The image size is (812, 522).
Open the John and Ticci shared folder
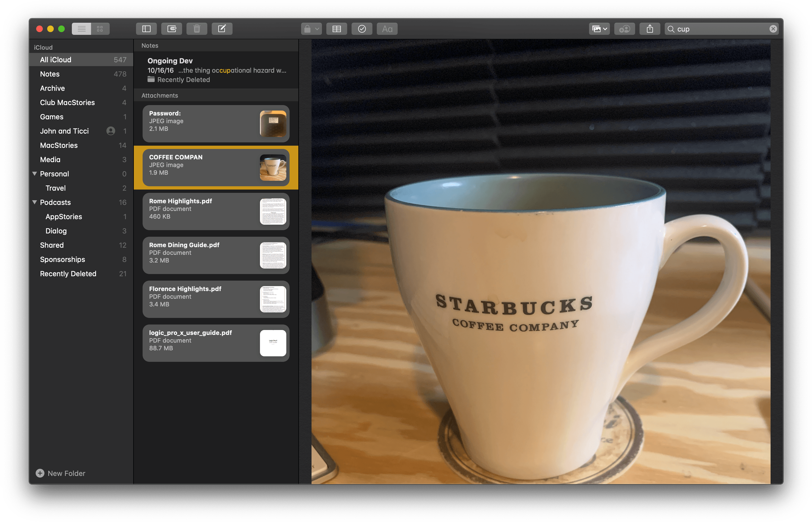81,131
